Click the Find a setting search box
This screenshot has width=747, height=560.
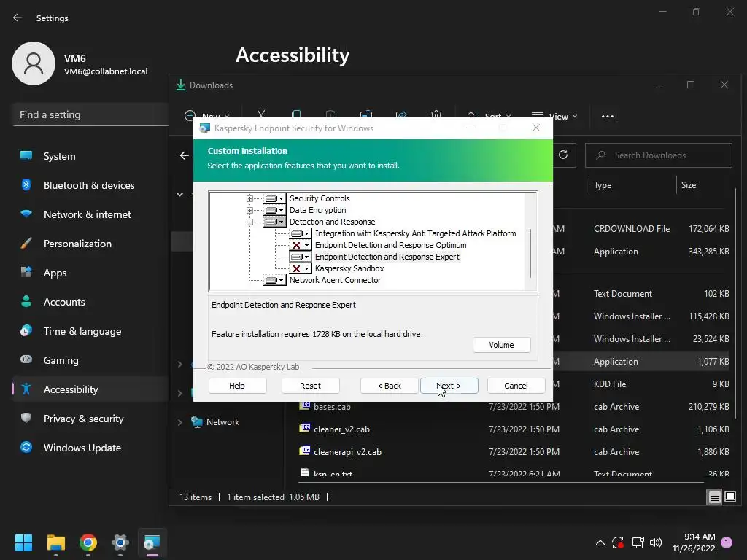coord(90,114)
